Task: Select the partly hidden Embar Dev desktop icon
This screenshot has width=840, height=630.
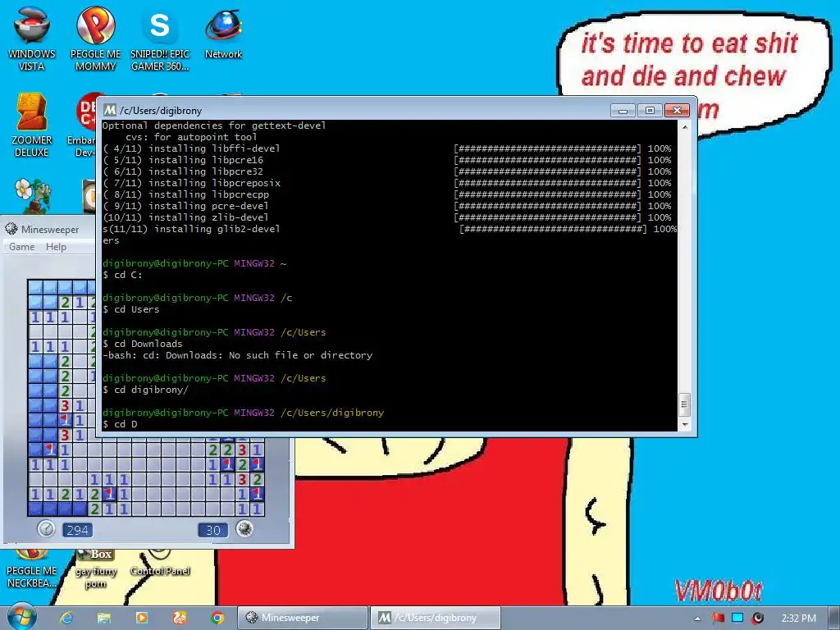Action: [x=83, y=126]
